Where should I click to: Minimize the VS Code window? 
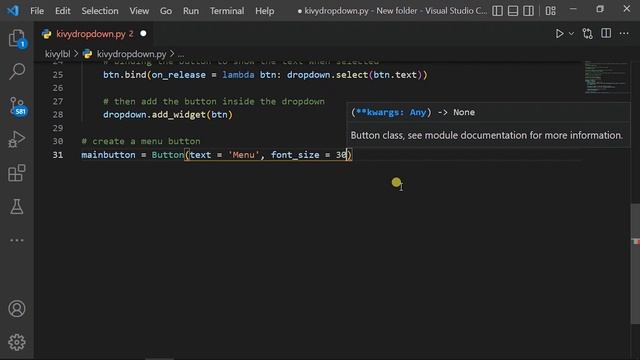coord(573,9)
